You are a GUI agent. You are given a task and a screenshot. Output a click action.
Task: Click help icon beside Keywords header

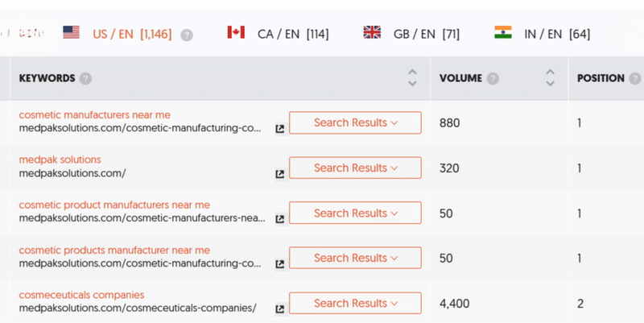[x=85, y=79]
